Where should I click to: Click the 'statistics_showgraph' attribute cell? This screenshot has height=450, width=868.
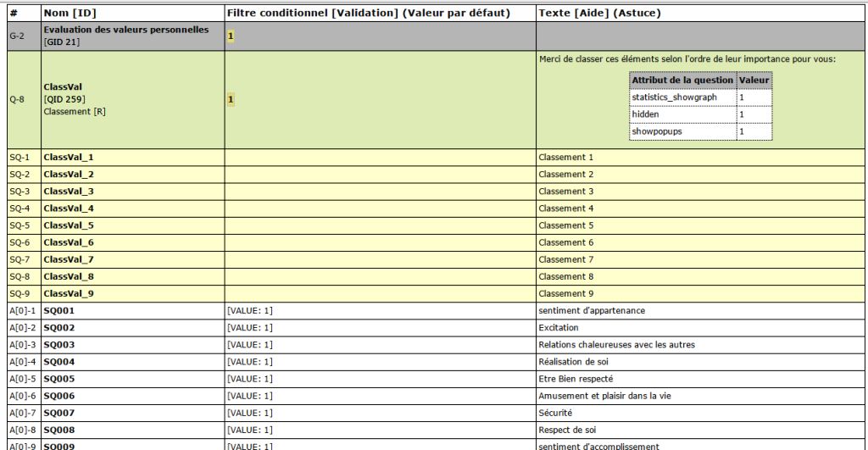tap(674, 97)
